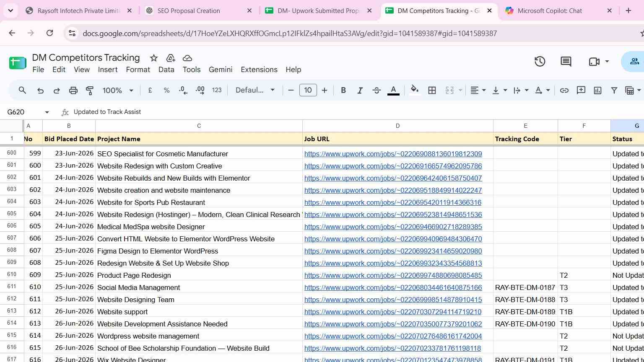Expand the 100% zoom dropdown
Viewport: 644px width, 362px height.
[118, 90]
